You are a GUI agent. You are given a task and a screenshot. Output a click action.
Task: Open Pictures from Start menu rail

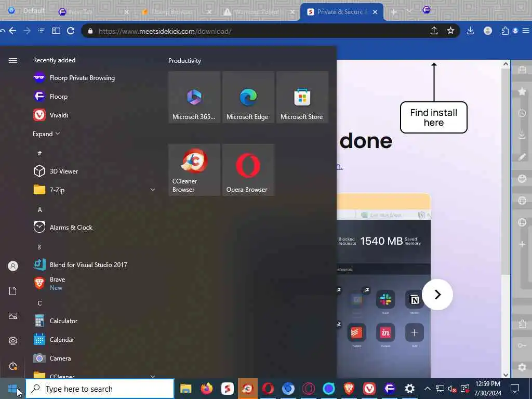tap(13, 316)
